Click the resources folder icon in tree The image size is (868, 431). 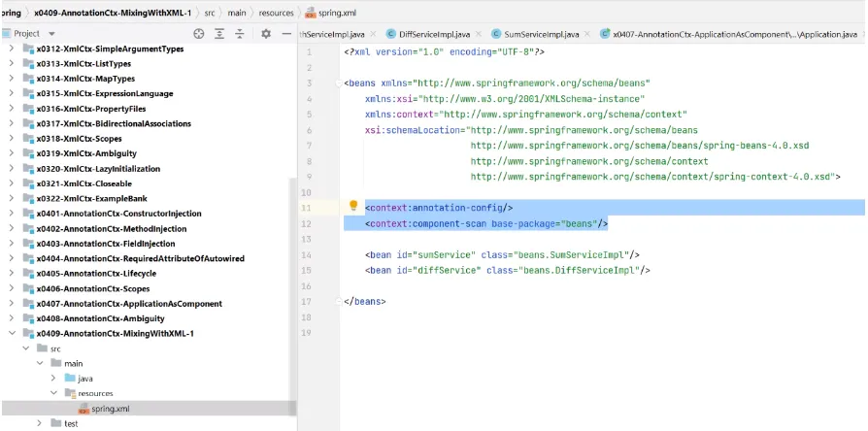click(70, 393)
